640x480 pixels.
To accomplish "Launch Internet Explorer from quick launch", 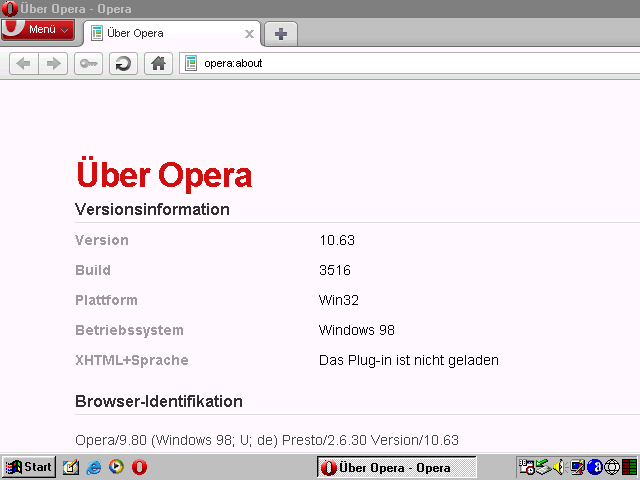I will pos(94,467).
